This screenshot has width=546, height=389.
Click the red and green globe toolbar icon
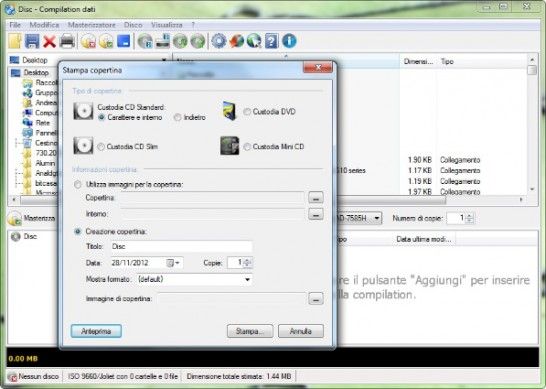pyautogui.click(x=236, y=41)
